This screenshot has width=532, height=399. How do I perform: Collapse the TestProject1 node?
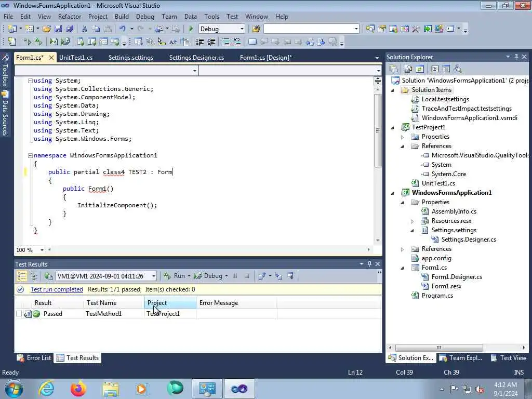(393, 128)
